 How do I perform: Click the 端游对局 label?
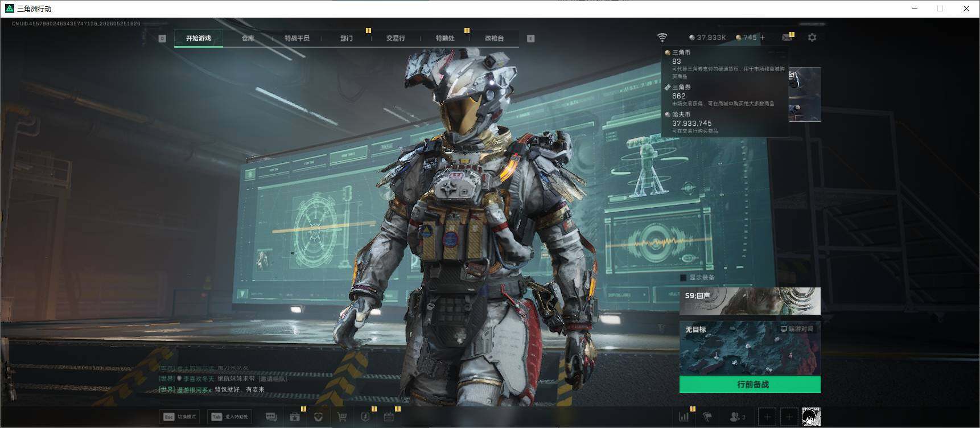pyautogui.click(x=797, y=329)
